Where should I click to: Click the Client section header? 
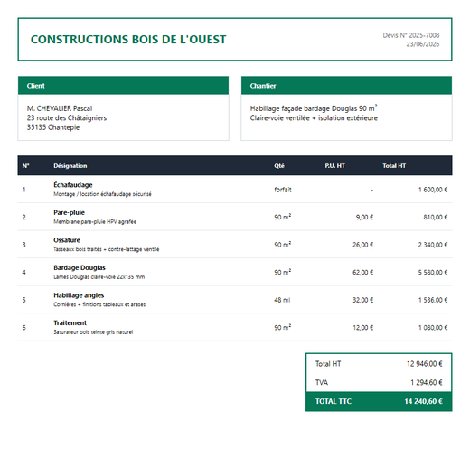[123, 86]
